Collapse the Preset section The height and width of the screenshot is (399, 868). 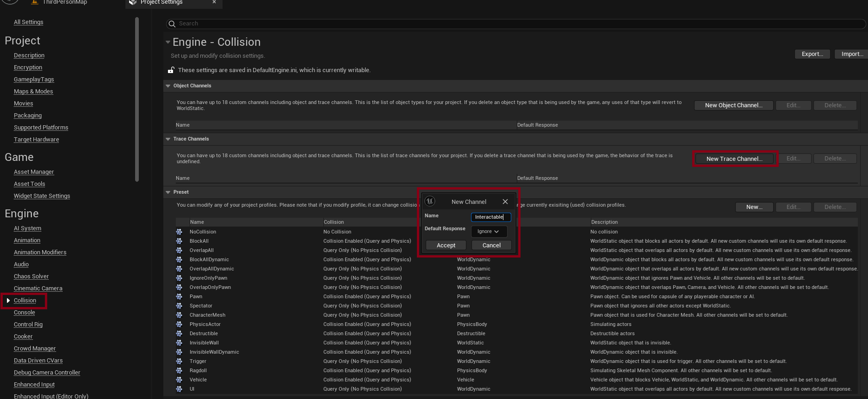pos(168,192)
